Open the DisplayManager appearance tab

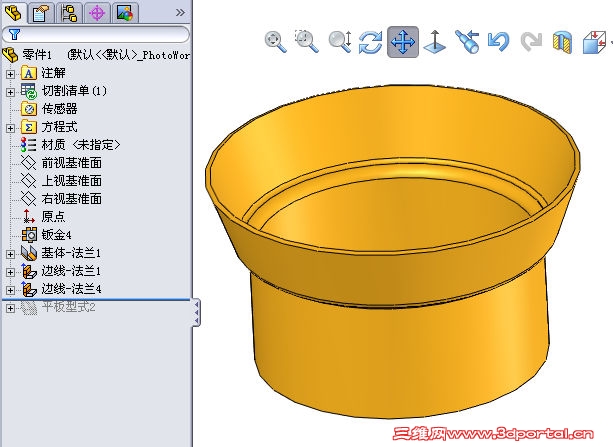click(x=125, y=13)
